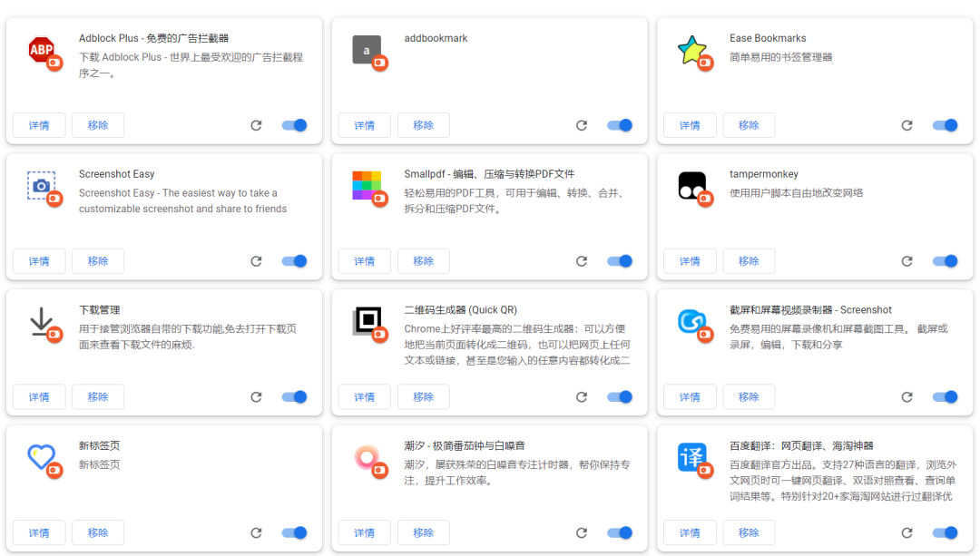Viewport: 980px width, 556px height.
Task: Open 详情 for 百度翻译
Action: [690, 533]
